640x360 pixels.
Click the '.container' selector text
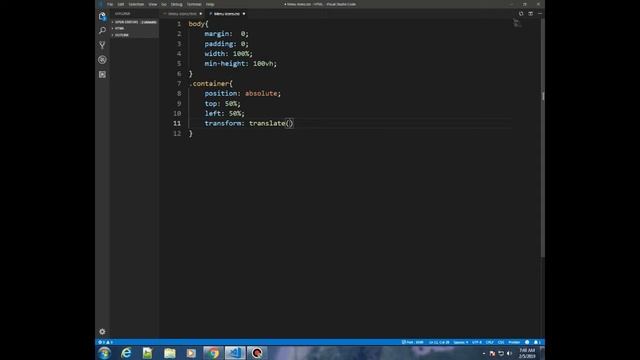pos(209,84)
